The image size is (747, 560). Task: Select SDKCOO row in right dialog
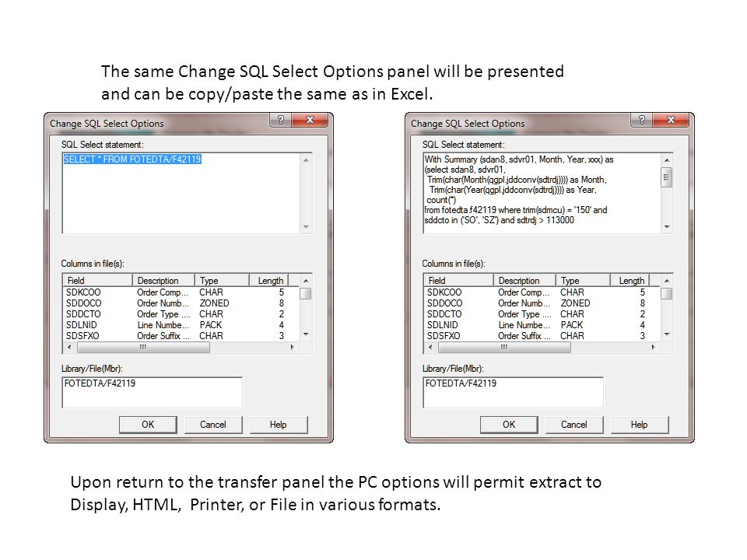542,292
